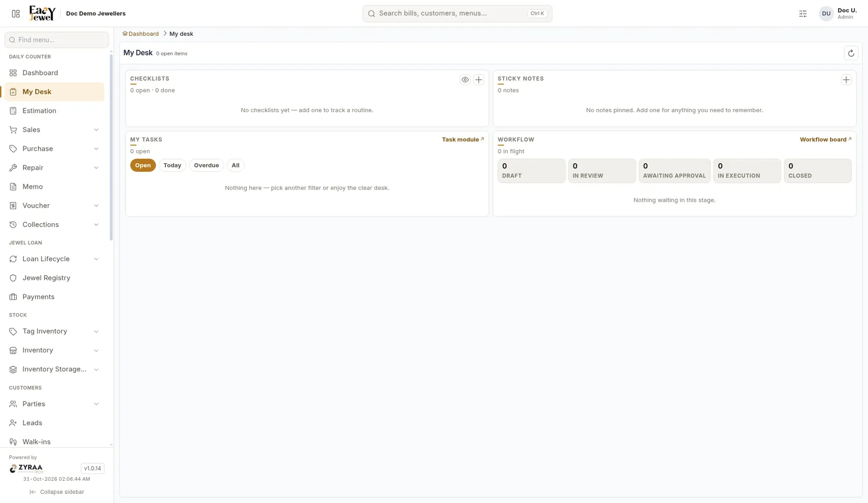Click the sidebar vertical scrollbar

click(111, 146)
